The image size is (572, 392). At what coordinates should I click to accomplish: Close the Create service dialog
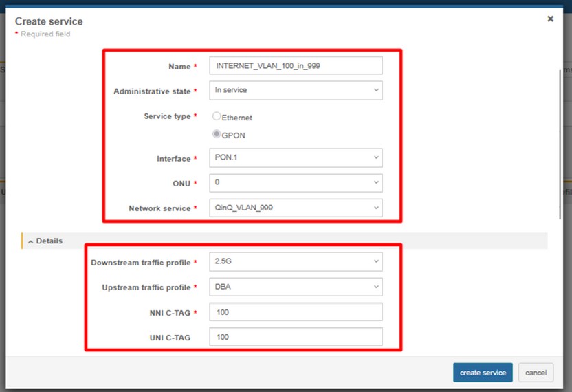[x=550, y=19]
